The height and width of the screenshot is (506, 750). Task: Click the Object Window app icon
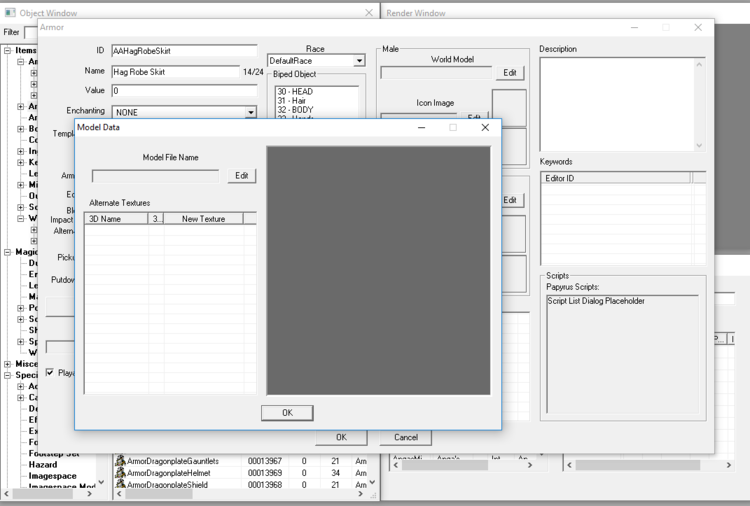[10, 12]
